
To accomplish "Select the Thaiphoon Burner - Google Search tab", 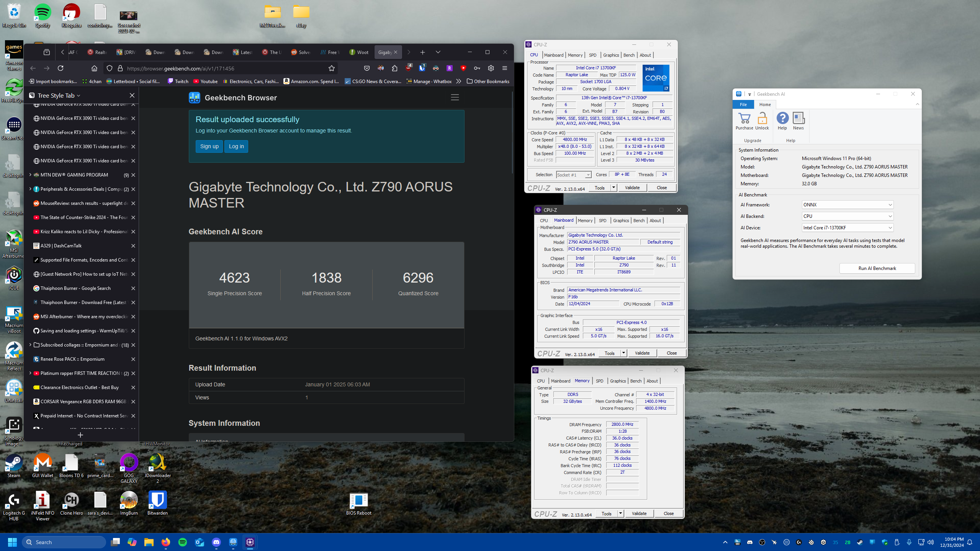I will [x=80, y=288].
